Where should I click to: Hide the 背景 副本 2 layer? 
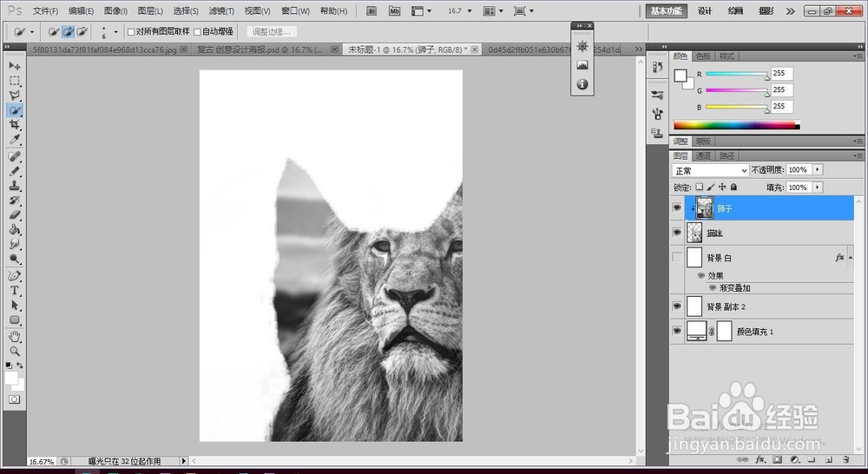pyautogui.click(x=676, y=306)
